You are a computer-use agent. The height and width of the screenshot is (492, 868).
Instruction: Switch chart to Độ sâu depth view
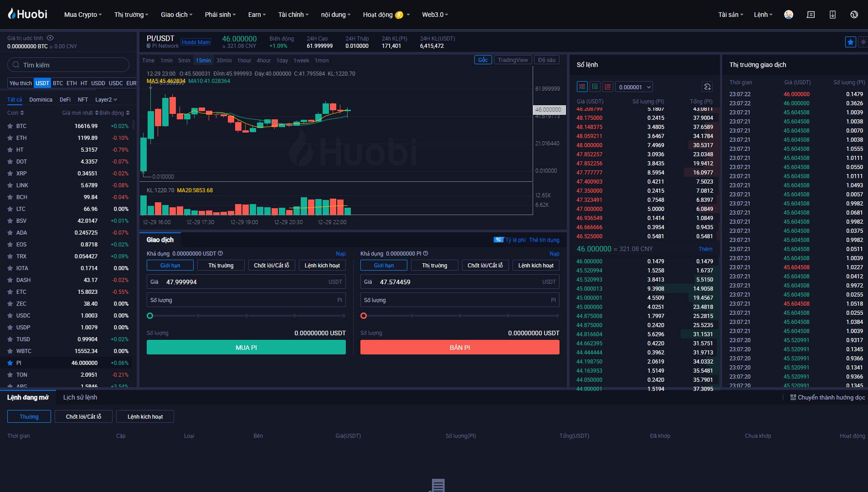547,60
